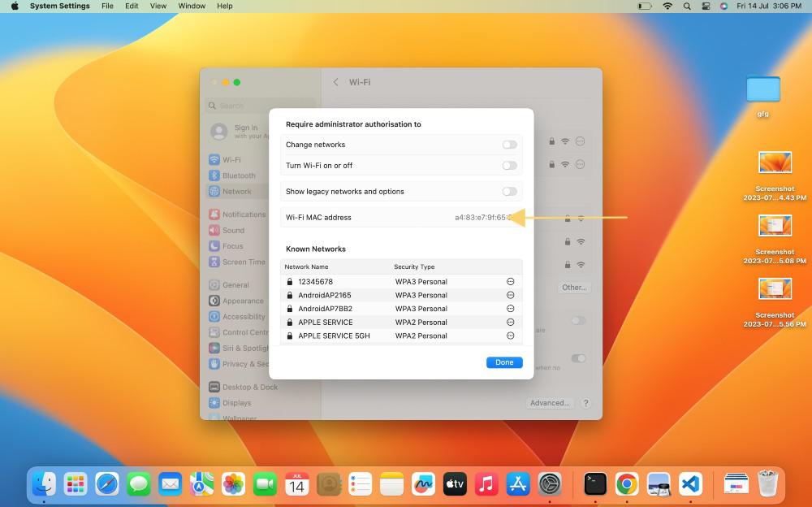Open Control Centre from the menu bar
This screenshot has height=507, width=812.
[x=706, y=6]
